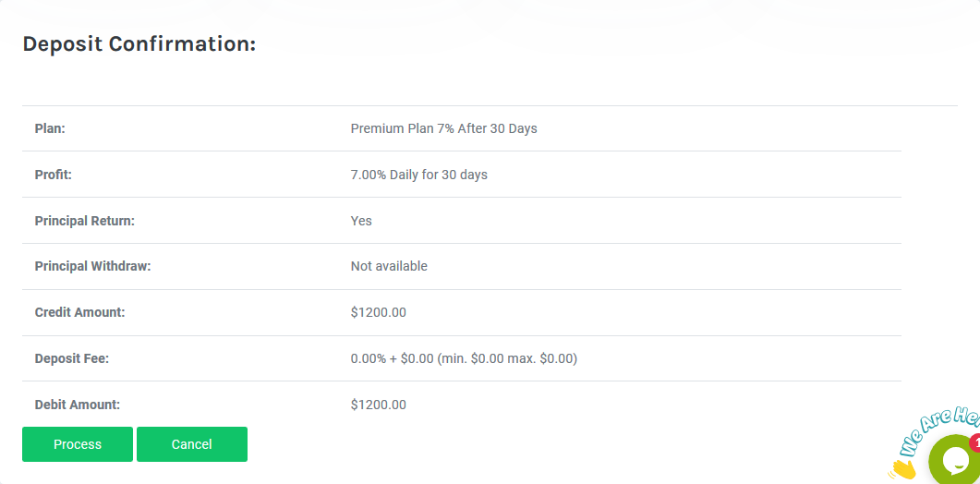Click the "Yes" Principal Return value

coord(361,221)
